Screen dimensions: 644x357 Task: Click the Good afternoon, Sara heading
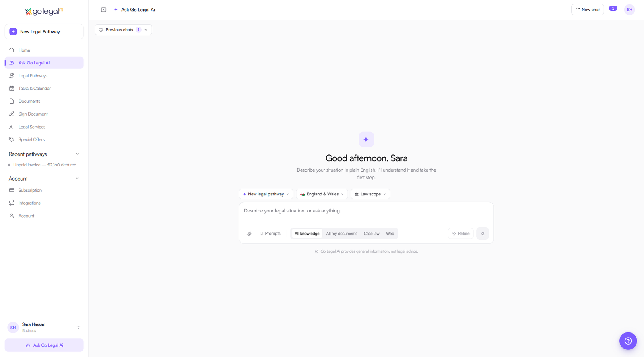(366, 158)
